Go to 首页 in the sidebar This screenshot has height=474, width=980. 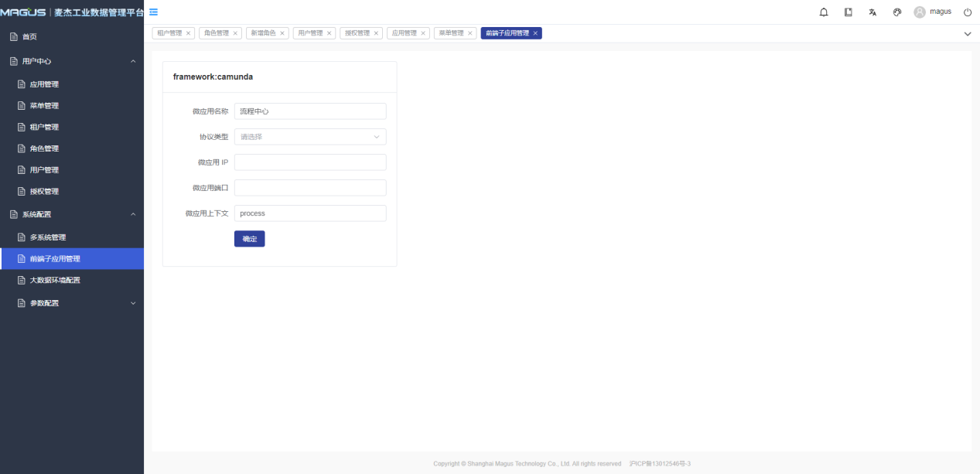point(29,36)
